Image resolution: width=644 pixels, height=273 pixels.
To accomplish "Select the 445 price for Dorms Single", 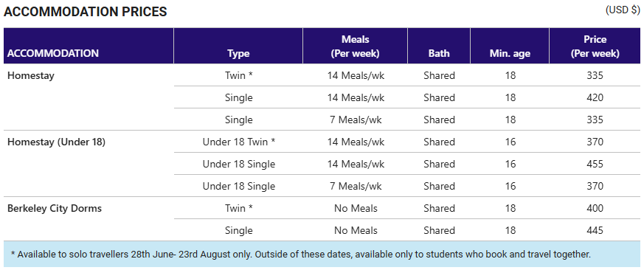I will [x=595, y=231].
